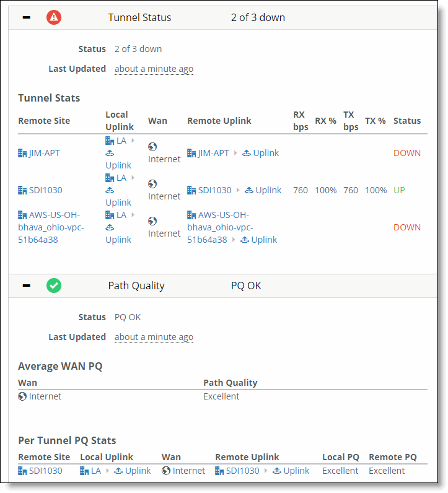Image resolution: width=448 pixels, height=493 pixels.
Task: Collapse the Path Quality section
Action: coord(27,286)
